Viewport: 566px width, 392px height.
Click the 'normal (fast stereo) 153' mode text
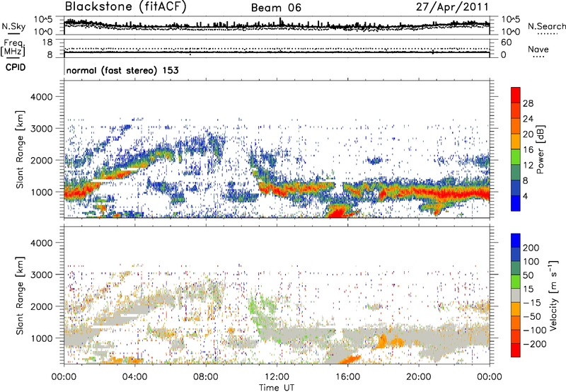click(x=122, y=71)
